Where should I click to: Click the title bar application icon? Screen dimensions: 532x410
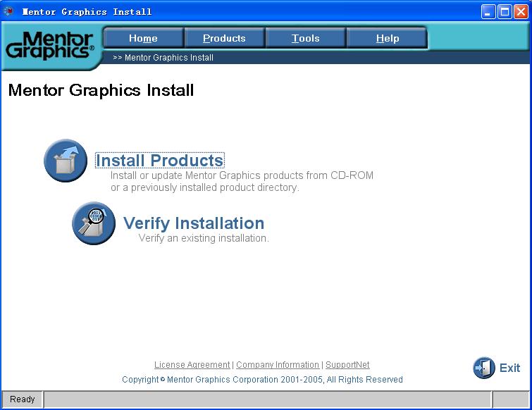(x=8, y=11)
